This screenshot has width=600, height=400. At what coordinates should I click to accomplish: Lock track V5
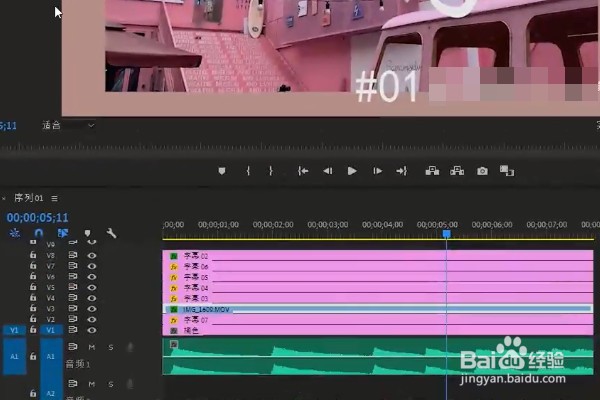coord(33,287)
